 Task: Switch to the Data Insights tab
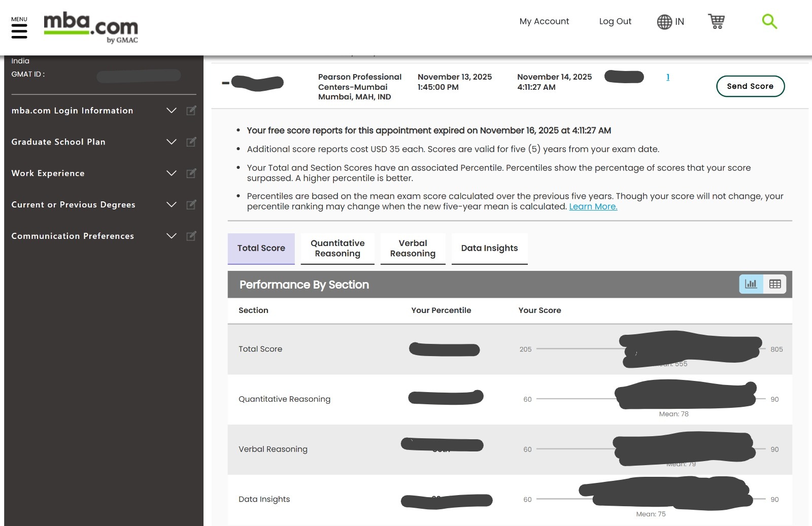pos(489,249)
